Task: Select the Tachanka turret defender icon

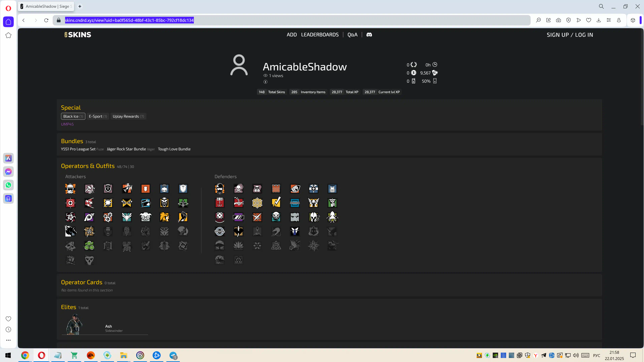Action: coord(238,203)
